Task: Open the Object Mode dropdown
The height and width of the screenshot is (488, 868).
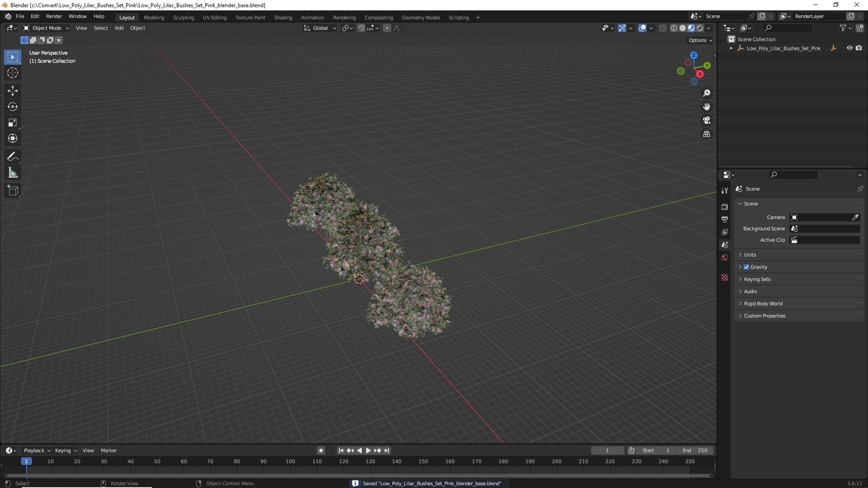Action: (x=46, y=28)
